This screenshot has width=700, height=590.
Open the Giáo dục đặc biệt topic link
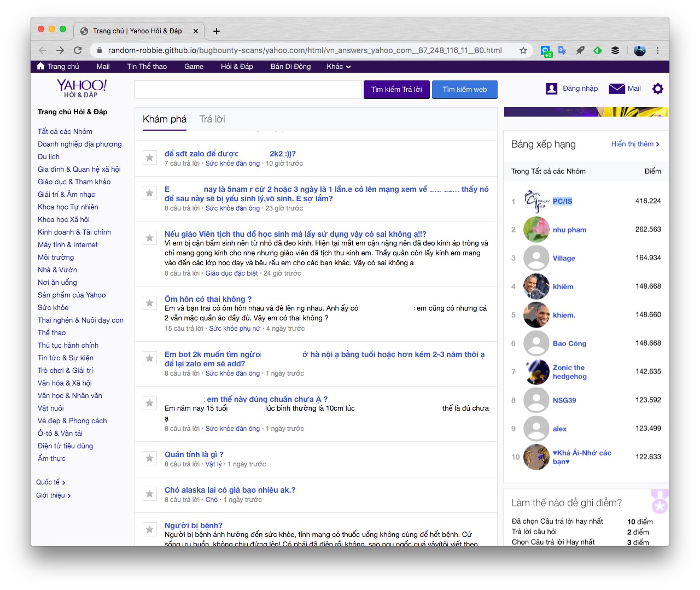(231, 273)
